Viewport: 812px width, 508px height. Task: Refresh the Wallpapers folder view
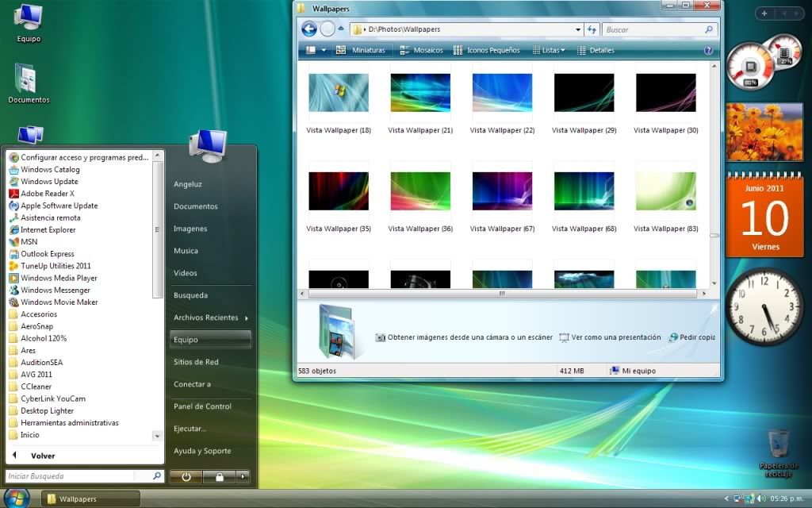coord(592,29)
